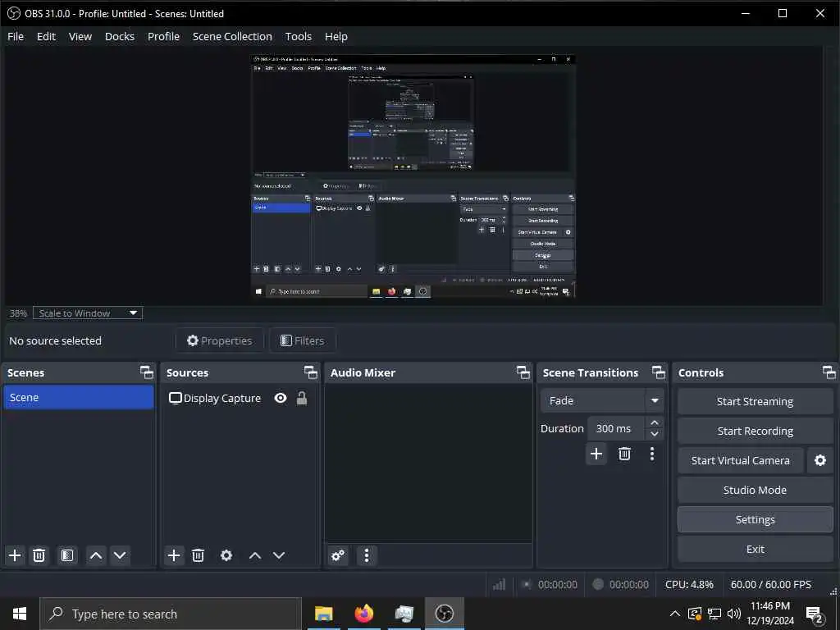Viewport: 840px width, 630px height.
Task: Increase transition duration stepper up
Action: [x=654, y=422]
